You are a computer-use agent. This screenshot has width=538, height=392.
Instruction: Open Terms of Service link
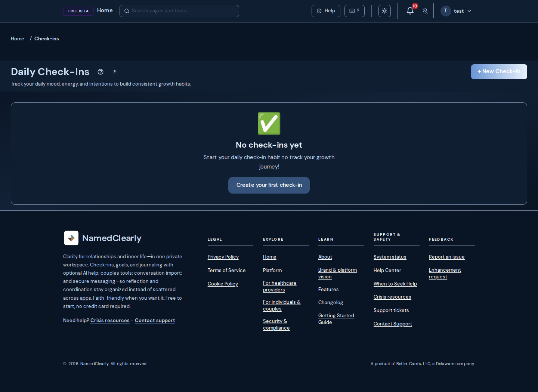click(226, 271)
